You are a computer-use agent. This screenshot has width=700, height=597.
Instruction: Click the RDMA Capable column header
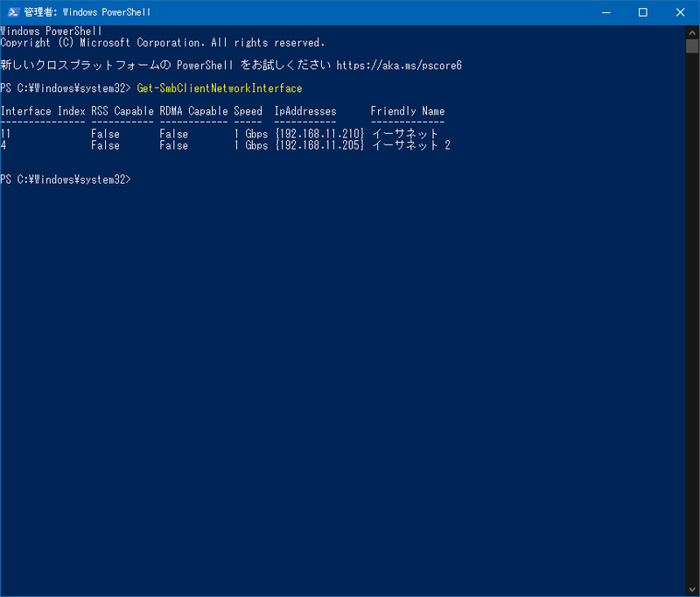click(x=193, y=111)
